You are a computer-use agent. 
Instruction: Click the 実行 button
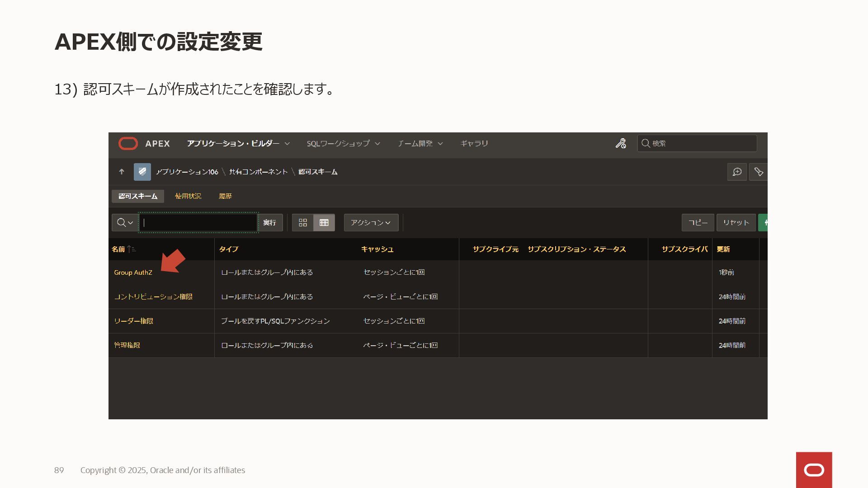pyautogui.click(x=270, y=222)
